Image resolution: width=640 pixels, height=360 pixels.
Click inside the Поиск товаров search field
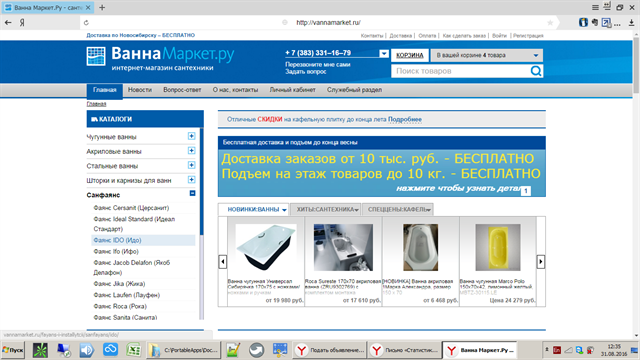click(x=461, y=71)
